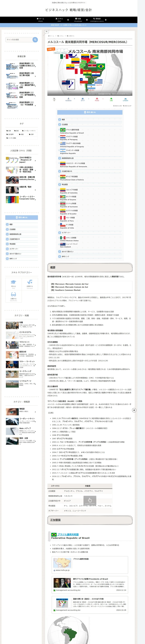
Task: Click the Uruguay flag in table of contents
Action: pos(63,143)
